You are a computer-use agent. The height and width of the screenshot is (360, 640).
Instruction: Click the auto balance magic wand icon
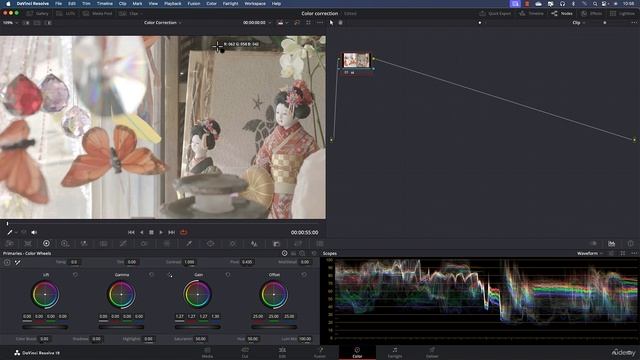pos(18,262)
